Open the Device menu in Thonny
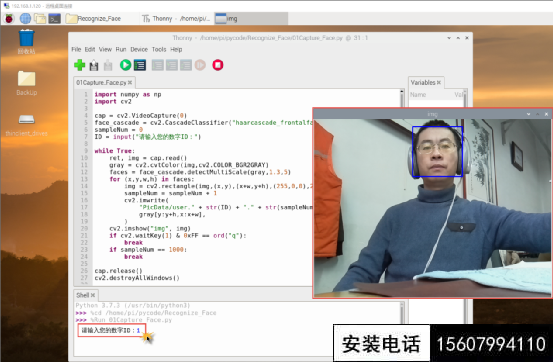The image size is (553, 362). coord(139,49)
